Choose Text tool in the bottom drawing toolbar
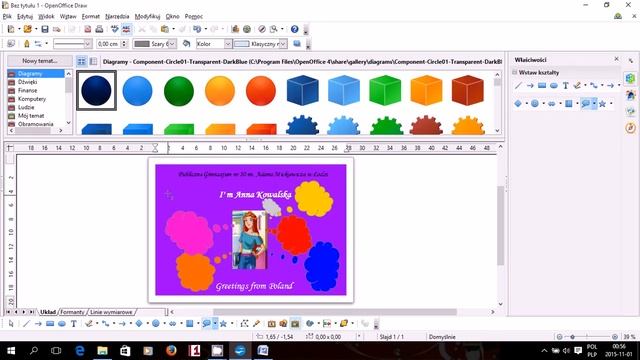640x360 pixels. pyautogui.click(x=73, y=324)
